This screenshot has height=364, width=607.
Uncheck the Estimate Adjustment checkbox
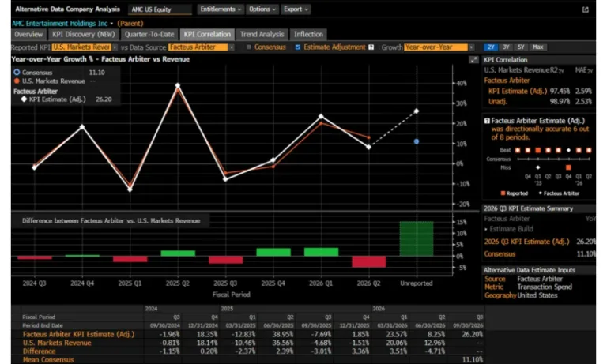click(298, 47)
